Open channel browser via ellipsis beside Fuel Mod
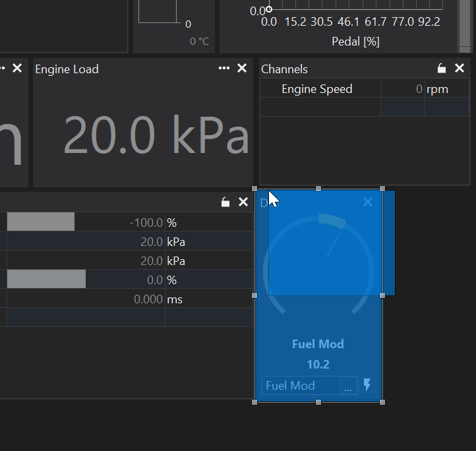 [x=348, y=386]
